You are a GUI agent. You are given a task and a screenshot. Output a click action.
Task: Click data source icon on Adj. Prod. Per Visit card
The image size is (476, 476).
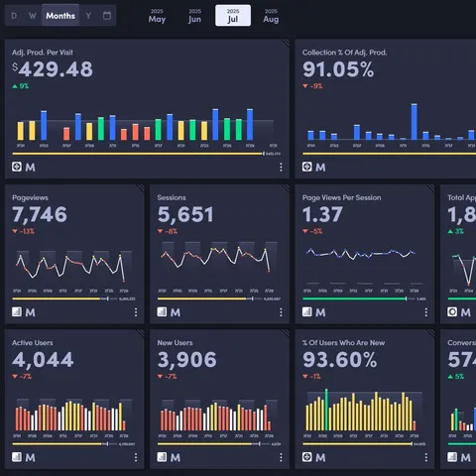pos(17,167)
